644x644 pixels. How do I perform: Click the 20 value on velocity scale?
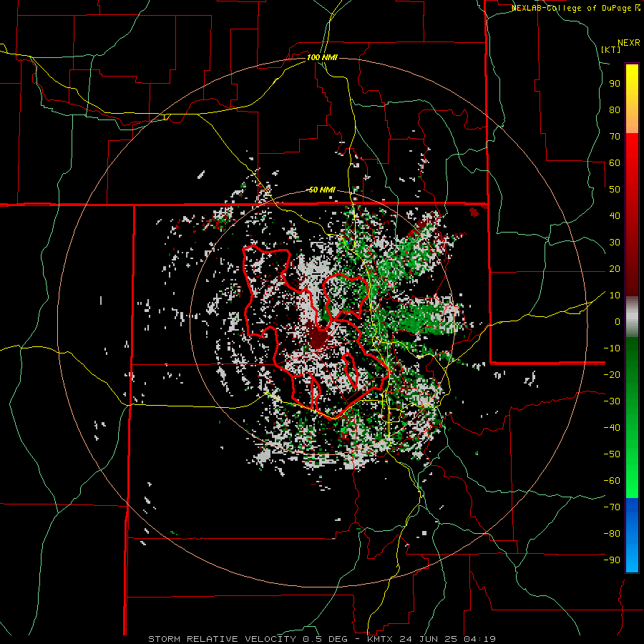tap(615, 268)
